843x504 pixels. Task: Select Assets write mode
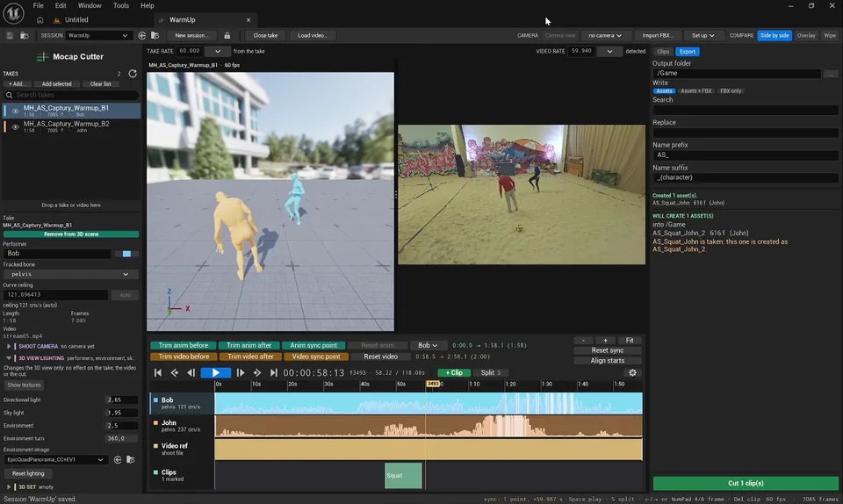pyautogui.click(x=664, y=91)
